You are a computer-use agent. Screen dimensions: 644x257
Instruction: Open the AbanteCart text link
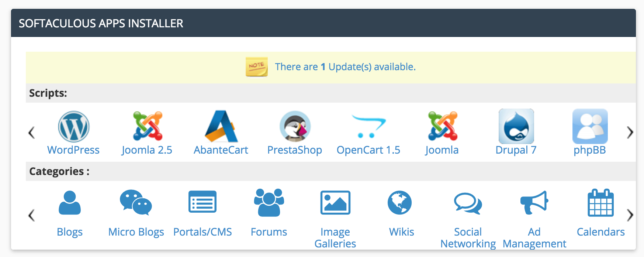[221, 150]
